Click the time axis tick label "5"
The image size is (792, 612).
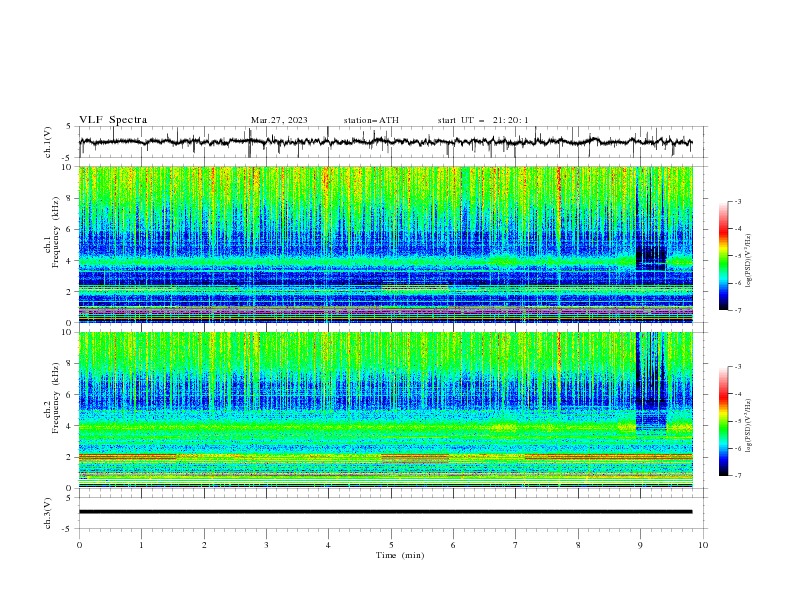pos(391,545)
